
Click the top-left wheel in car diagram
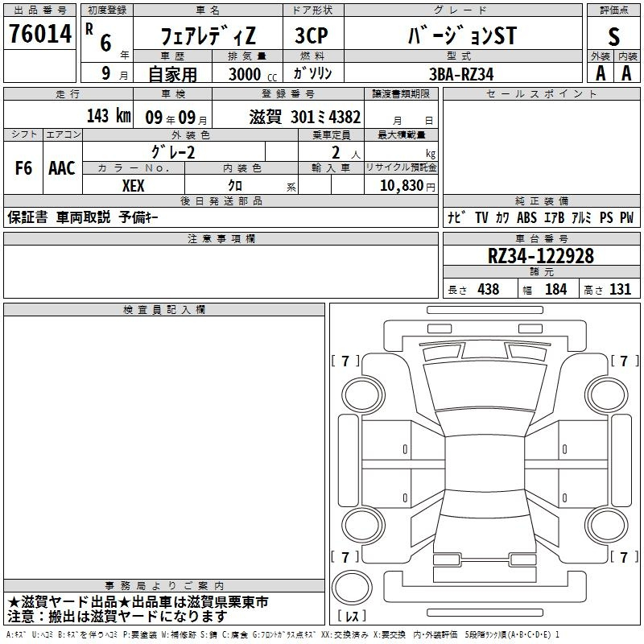[363, 391]
